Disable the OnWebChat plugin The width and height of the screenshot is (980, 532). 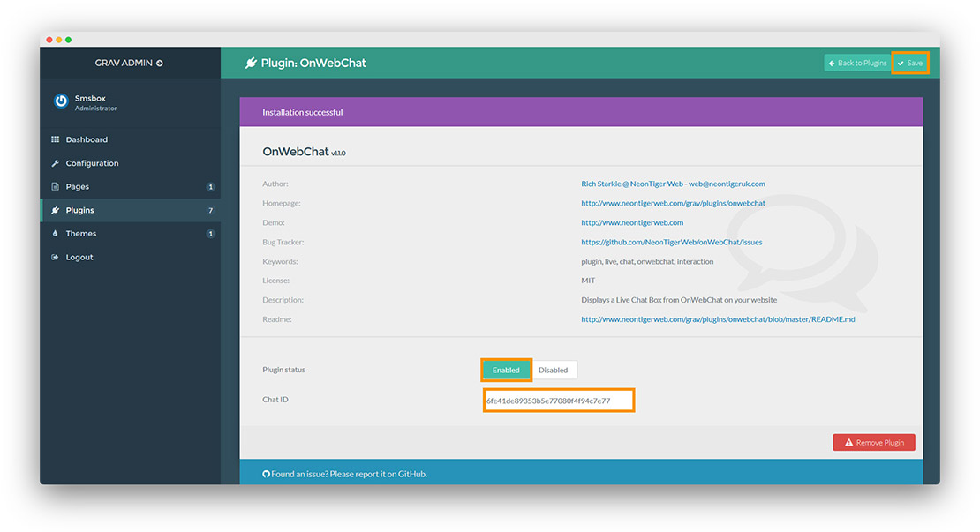pos(554,370)
